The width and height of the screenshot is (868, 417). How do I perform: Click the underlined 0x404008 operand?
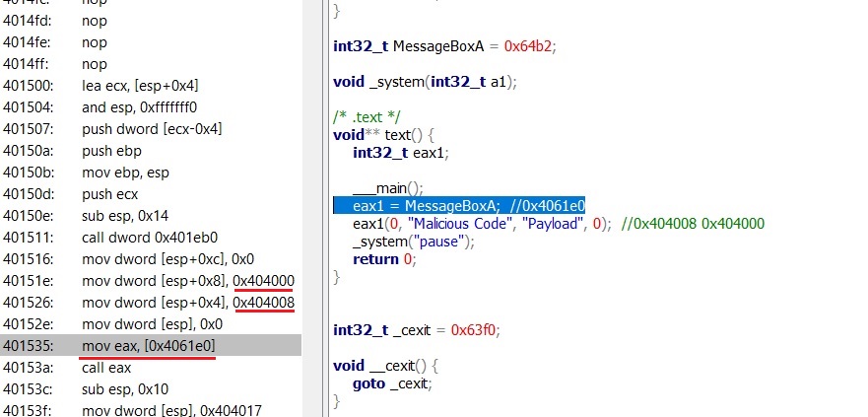coord(263,303)
